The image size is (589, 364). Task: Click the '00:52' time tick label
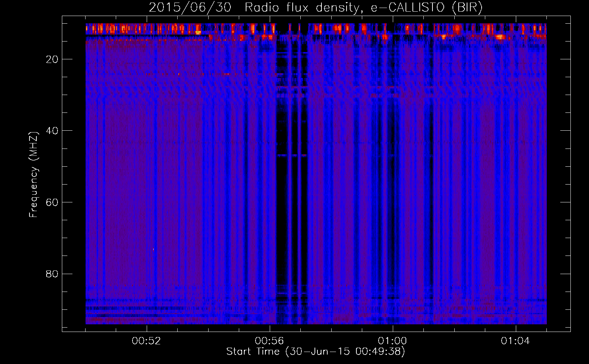(146, 341)
